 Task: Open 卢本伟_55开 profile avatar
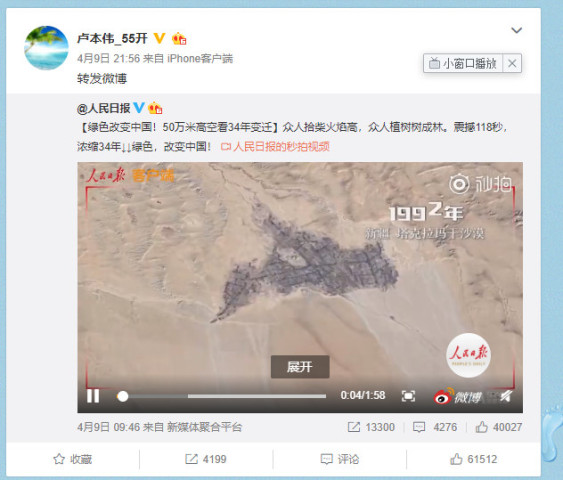pyautogui.click(x=46, y=47)
